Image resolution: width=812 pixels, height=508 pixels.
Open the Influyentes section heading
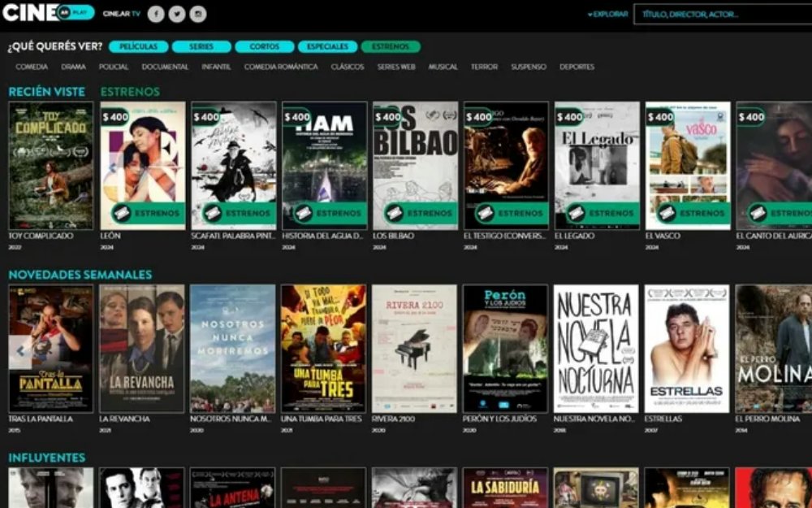tap(46, 458)
